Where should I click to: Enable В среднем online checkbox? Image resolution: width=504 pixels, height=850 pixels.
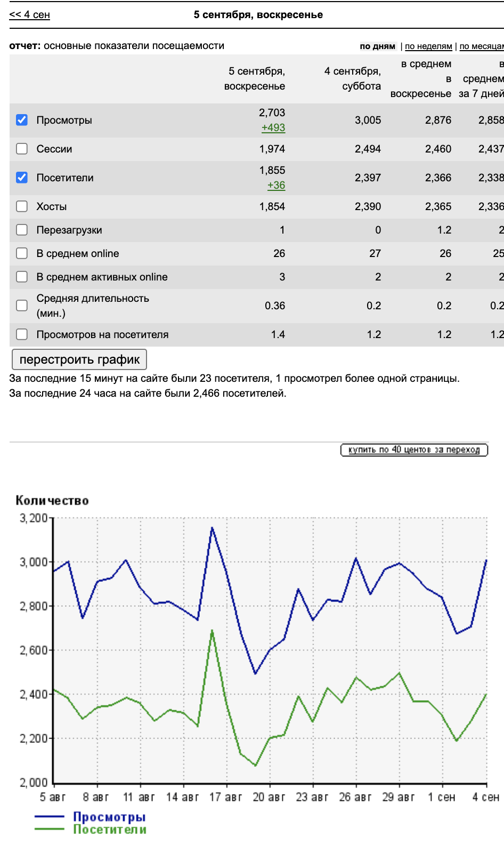[x=22, y=253]
